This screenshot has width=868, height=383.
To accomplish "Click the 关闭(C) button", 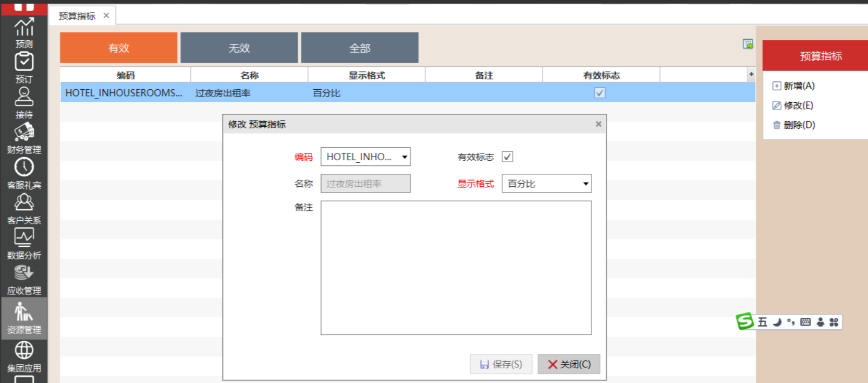I will (569, 364).
